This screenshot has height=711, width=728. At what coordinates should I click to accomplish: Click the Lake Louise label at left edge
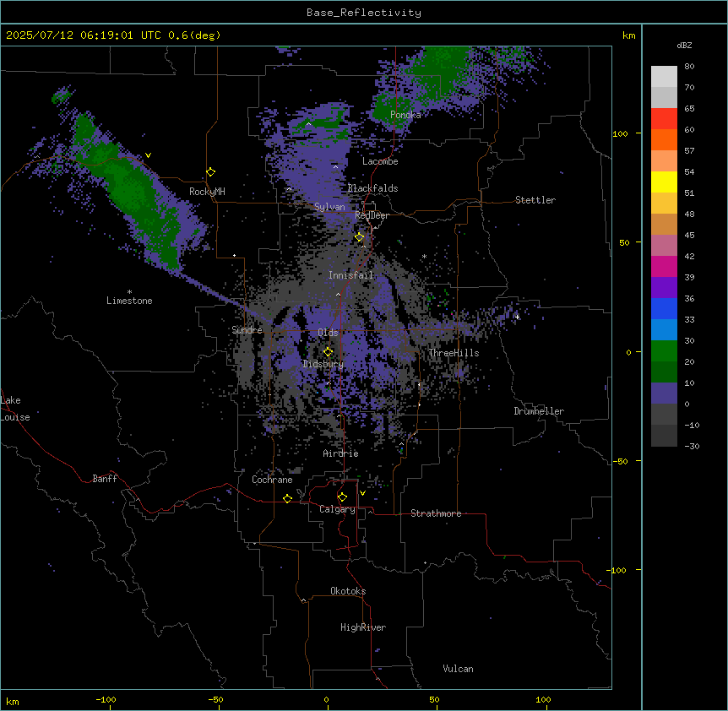click(x=15, y=409)
